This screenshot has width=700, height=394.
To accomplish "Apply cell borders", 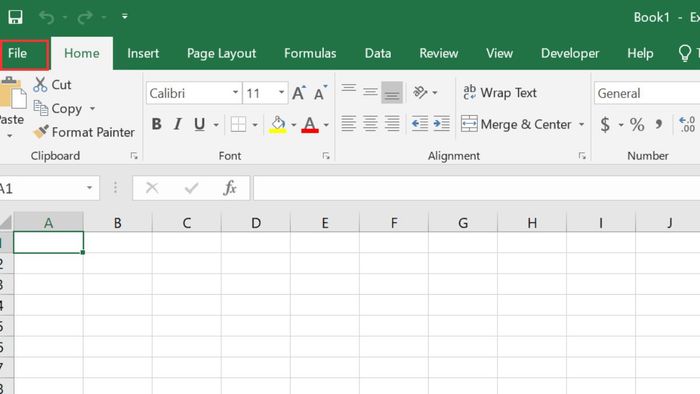I will coord(238,124).
